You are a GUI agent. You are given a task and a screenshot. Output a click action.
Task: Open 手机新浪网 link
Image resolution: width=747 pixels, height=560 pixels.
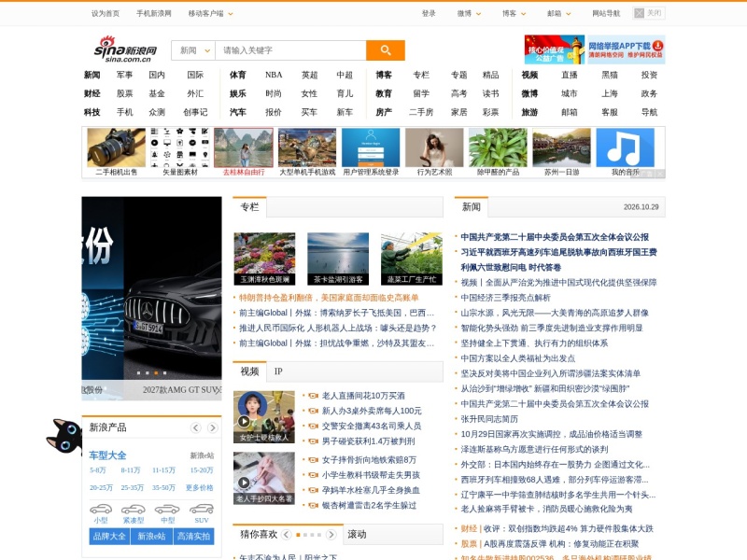(x=154, y=14)
